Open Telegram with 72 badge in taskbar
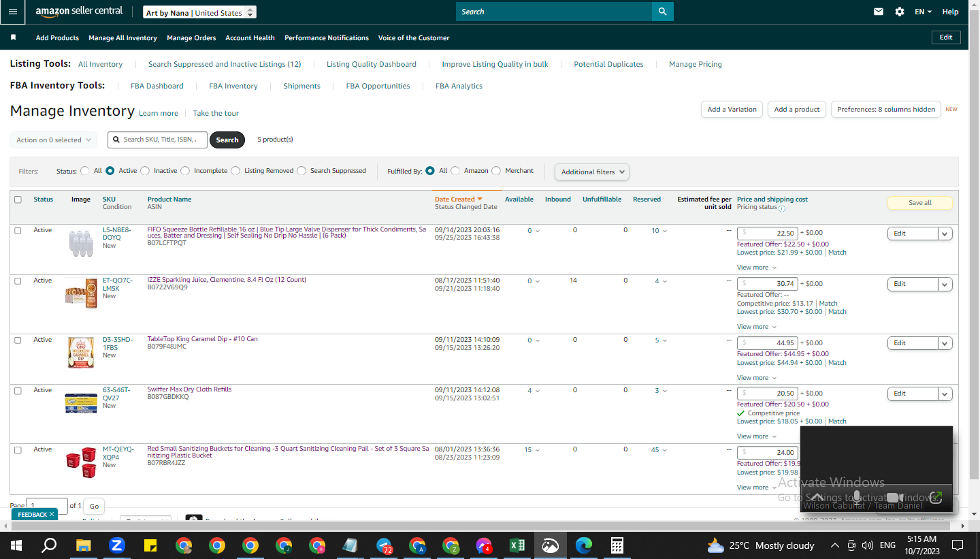 385,545
